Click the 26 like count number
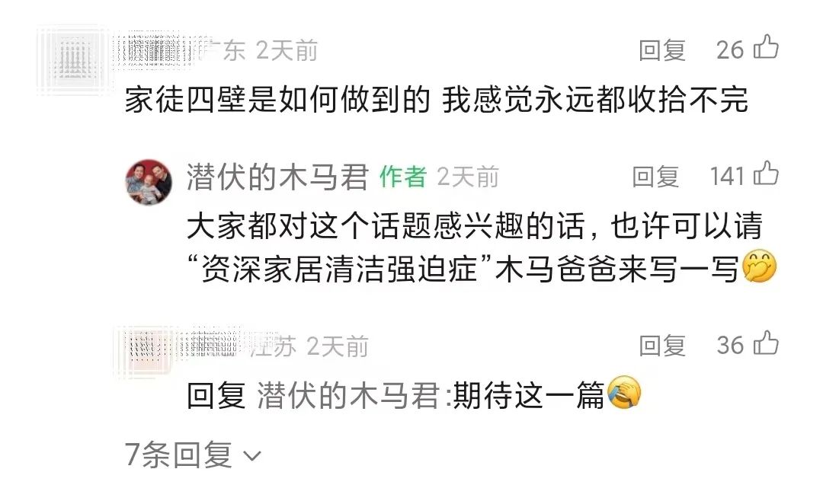The width and height of the screenshot is (823, 504). pyautogui.click(x=730, y=50)
